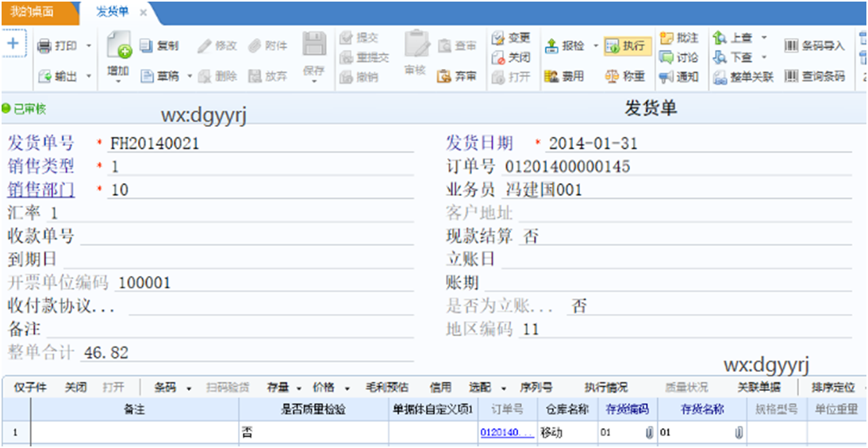The width and height of the screenshot is (868, 448).
Task: Click the 修改 pencil icon
Action: pyautogui.click(x=204, y=46)
